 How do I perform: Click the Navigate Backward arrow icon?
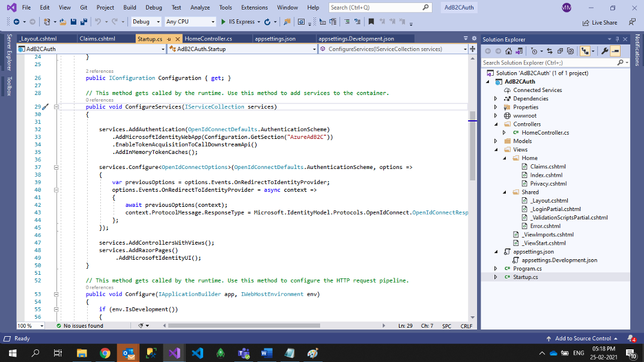pyautogui.click(x=16, y=22)
